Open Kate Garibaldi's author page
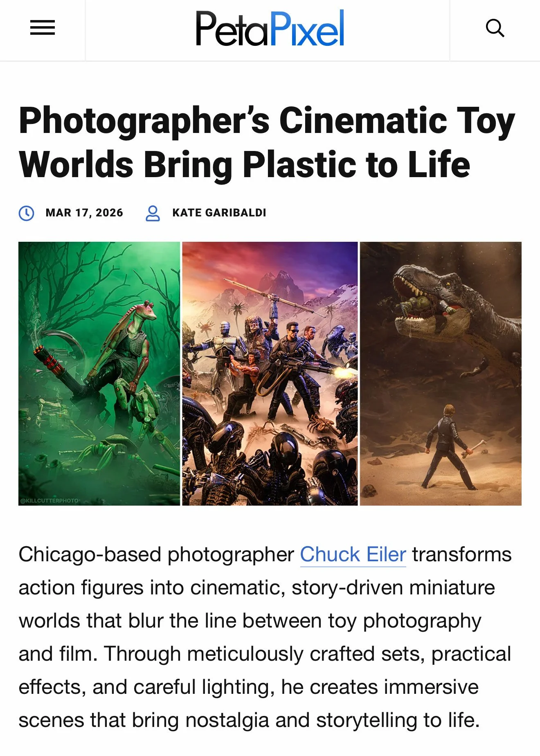 219,213
